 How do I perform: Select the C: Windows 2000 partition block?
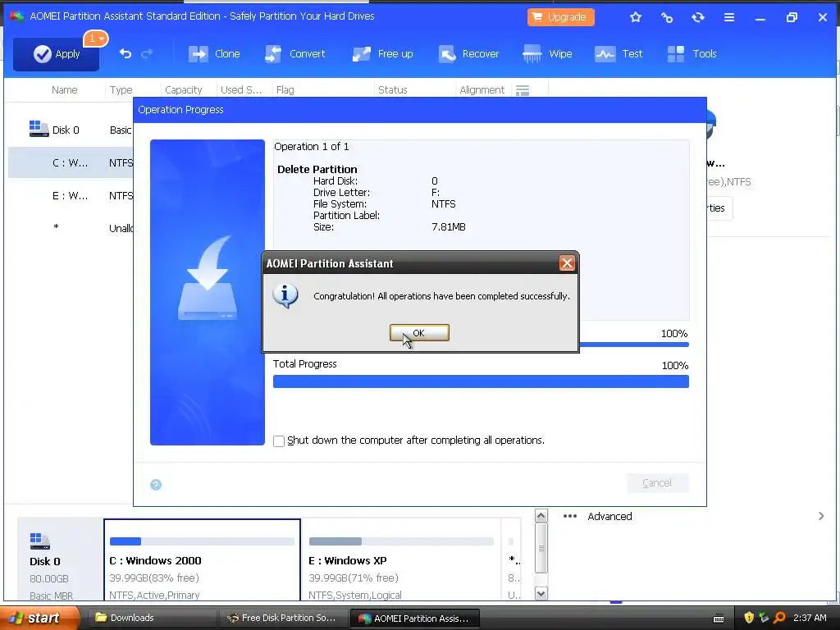click(x=202, y=560)
